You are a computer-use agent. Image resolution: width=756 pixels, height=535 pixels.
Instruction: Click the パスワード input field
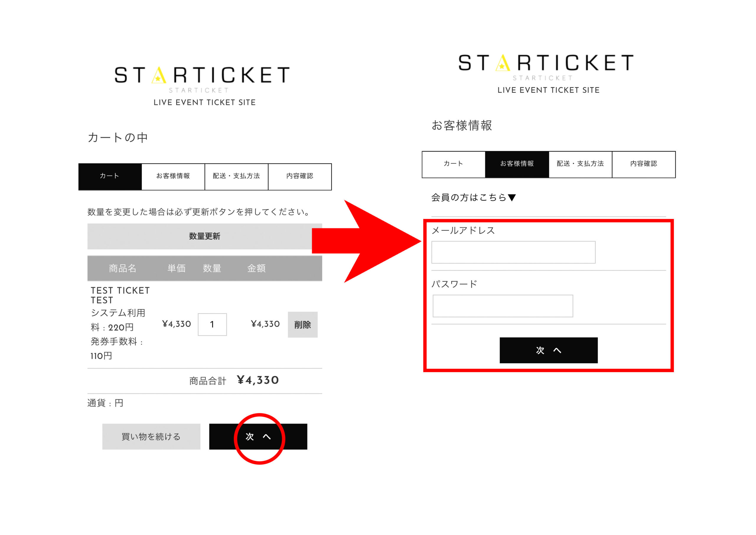point(503,306)
